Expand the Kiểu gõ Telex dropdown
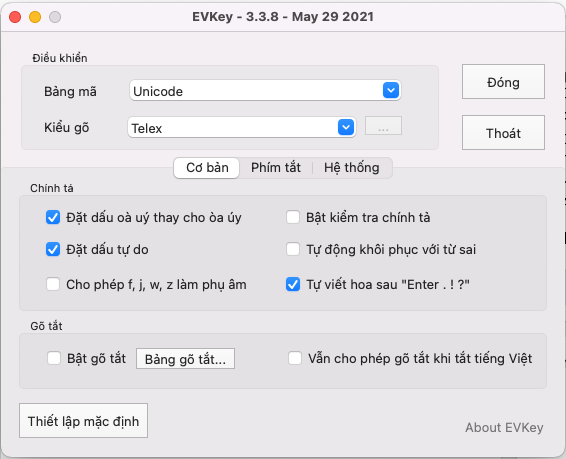The image size is (566, 459). 241,127
